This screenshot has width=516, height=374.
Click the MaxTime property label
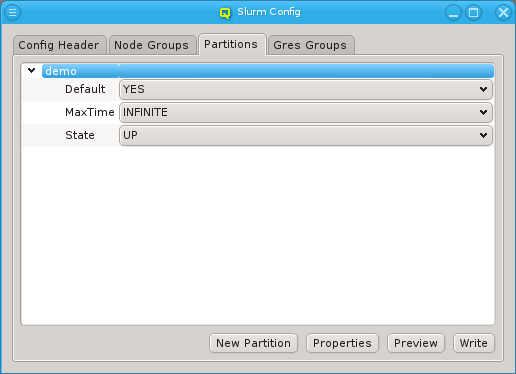90,112
